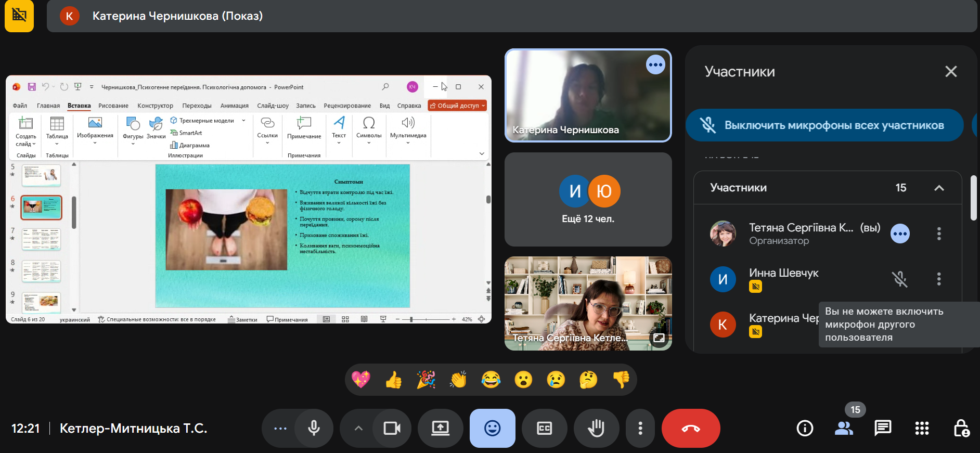980x453 pixels.
Task: Open the chat with everyone icon
Action: click(x=883, y=429)
